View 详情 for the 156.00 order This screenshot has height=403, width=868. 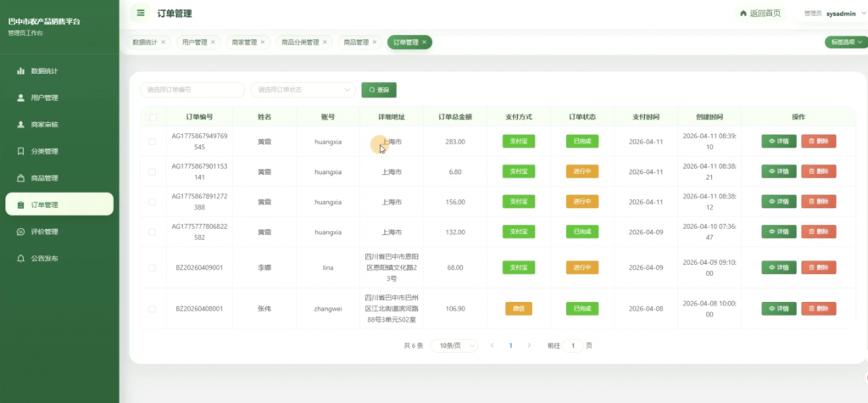point(779,202)
